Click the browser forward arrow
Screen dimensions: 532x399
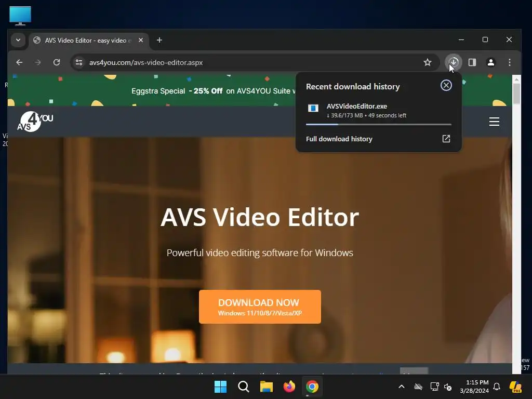click(x=37, y=62)
